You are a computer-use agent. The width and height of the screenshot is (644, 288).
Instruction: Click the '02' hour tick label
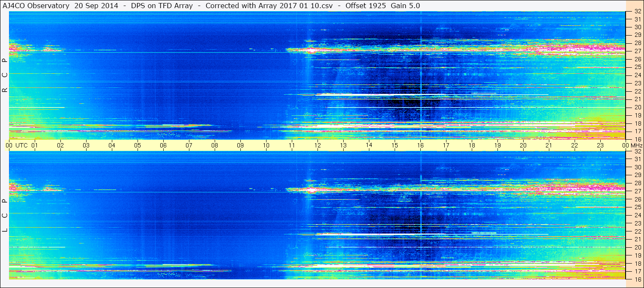(x=60, y=146)
